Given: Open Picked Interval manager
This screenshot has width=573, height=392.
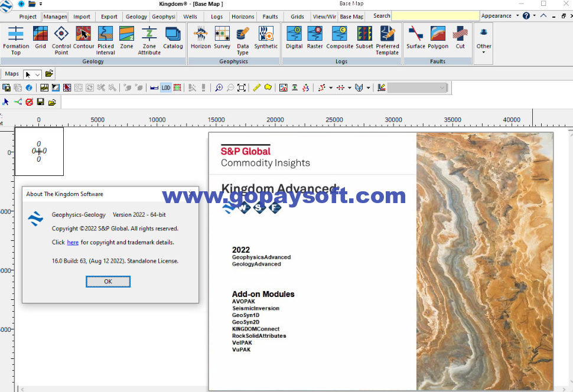Looking at the screenshot, I should pyautogui.click(x=106, y=40).
